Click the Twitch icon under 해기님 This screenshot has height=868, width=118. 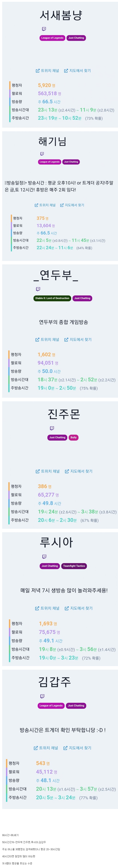pyautogui.click(x=42, y=154)
